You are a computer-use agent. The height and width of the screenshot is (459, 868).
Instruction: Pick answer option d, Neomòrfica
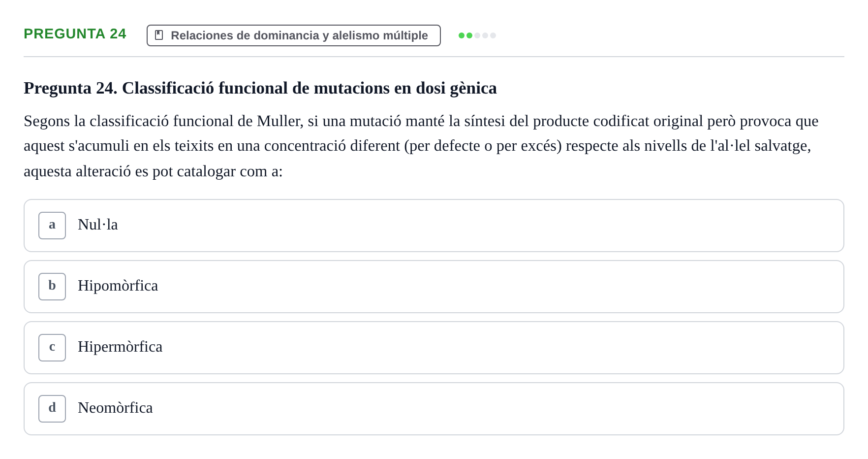click(434, 409)
